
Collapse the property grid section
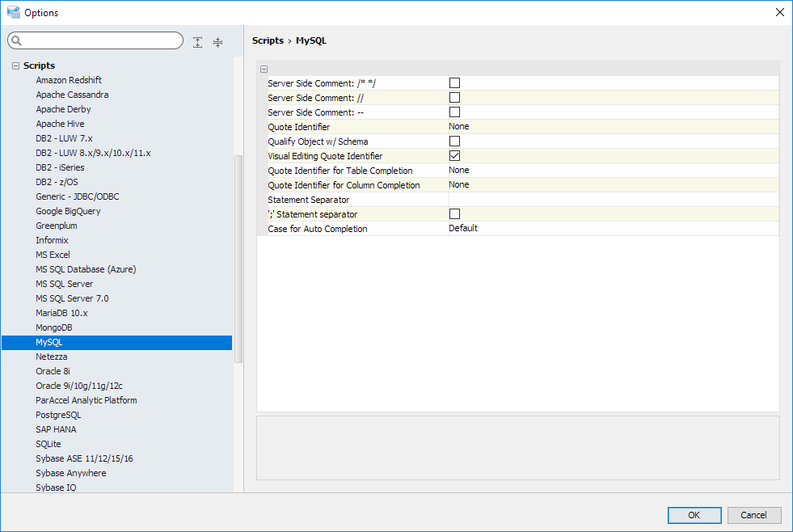[x=264, y=70]
